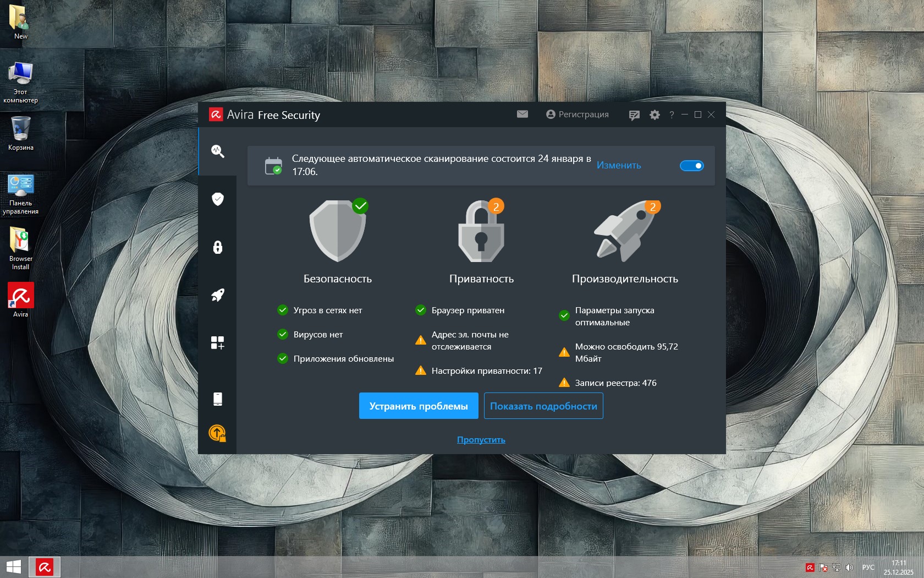Click the Avira icon in the taskbar
The height and width of the screenshot is (578, 924).
(x=45, y=566)
